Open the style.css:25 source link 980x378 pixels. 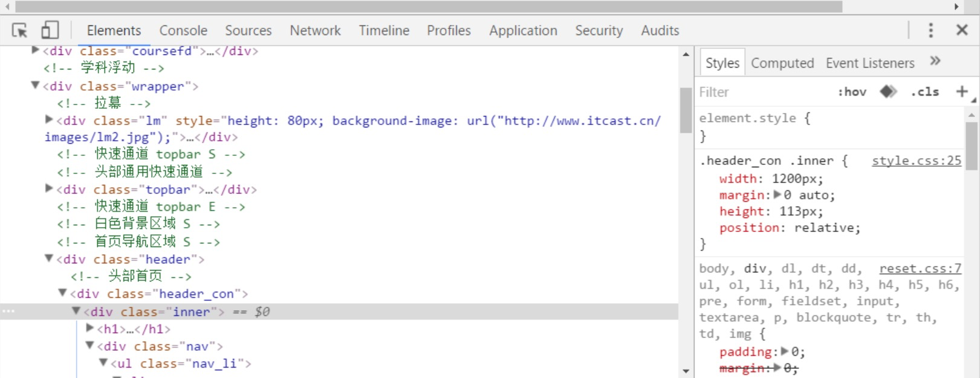point(916,161)
